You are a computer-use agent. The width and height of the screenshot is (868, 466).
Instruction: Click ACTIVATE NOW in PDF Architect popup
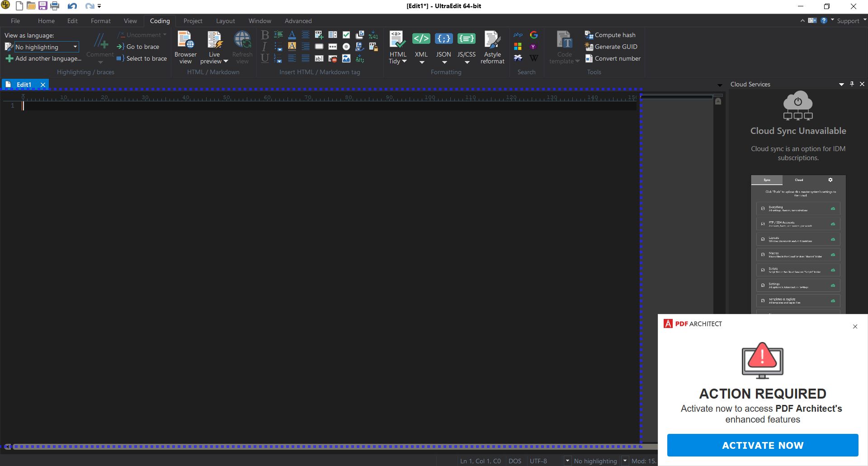(763, 445)
